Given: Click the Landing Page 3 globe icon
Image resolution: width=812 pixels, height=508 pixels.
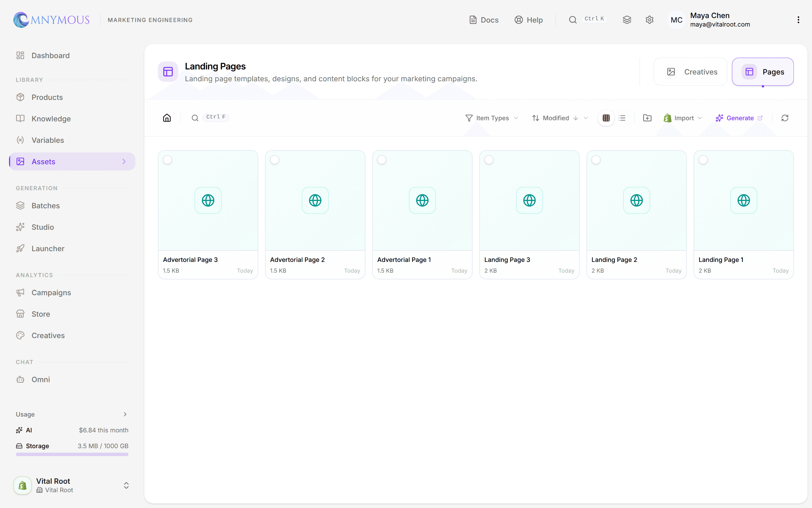Looking at the screenshot, I should click(x=529, y=200).
